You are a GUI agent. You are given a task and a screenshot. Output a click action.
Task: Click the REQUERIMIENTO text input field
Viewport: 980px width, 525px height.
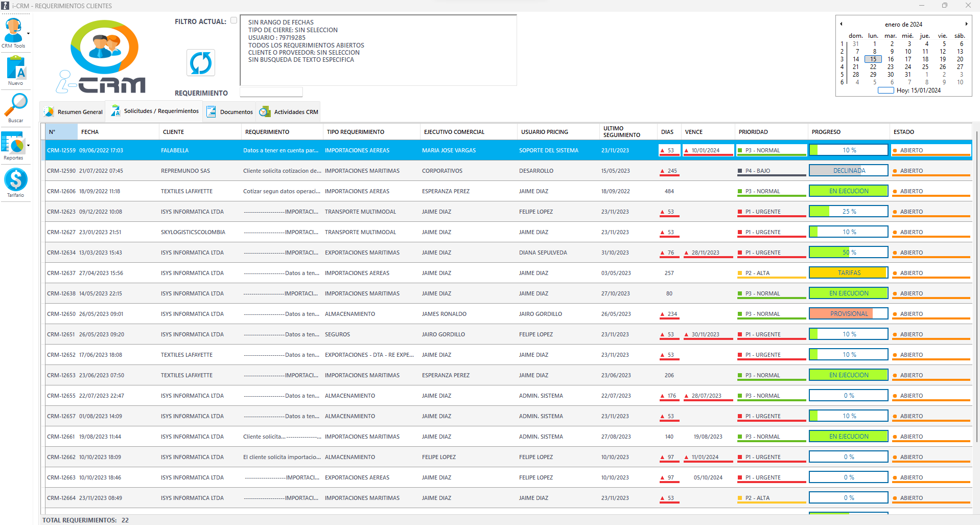tap(271, 93)
